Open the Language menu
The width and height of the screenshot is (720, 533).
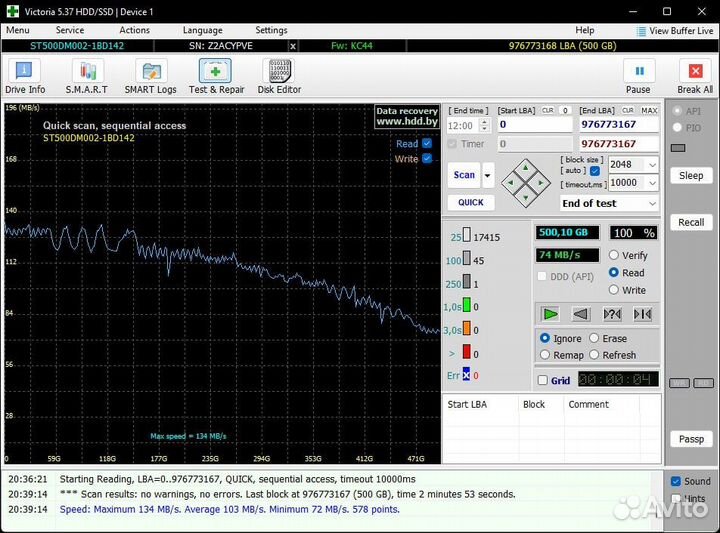(203, 30)
